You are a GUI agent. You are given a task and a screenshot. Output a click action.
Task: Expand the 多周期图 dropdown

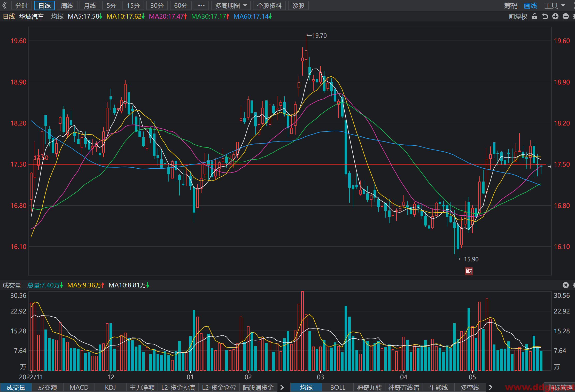tap(231, 5)
